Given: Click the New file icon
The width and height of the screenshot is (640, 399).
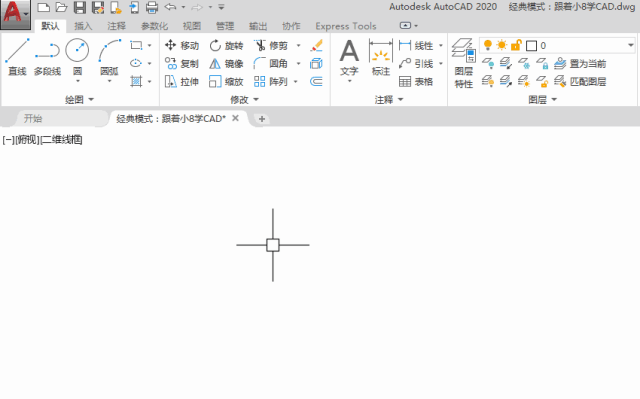Looking at the screenshot, I should tap(44, 7).
